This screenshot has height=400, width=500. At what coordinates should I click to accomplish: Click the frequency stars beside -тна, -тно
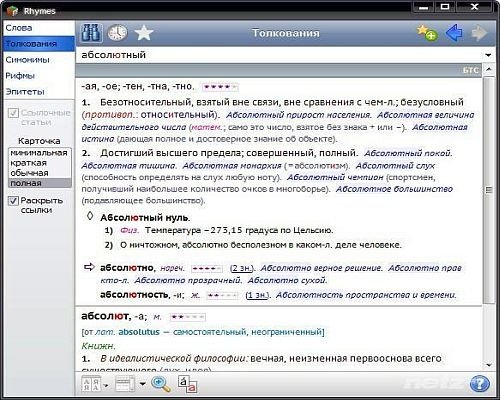click(220, 87)
